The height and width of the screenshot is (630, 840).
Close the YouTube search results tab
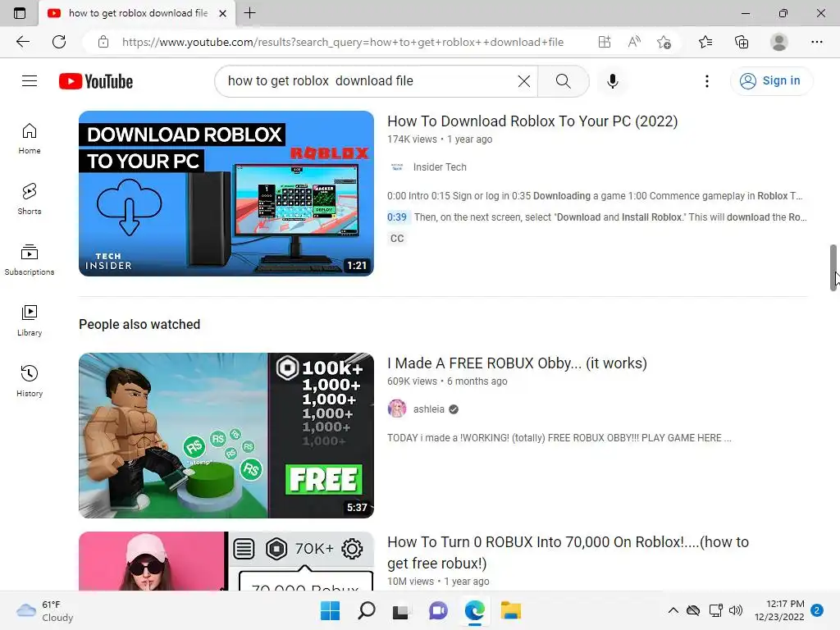[222, 13]
